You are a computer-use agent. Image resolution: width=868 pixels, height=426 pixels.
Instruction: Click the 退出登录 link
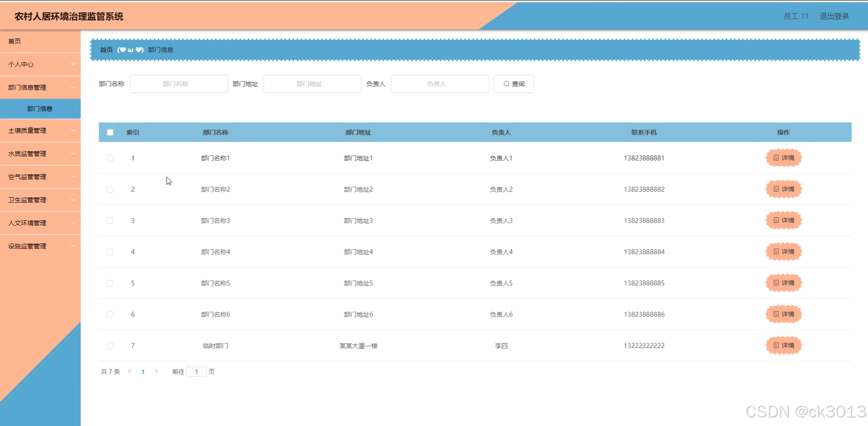tap(834, 16)
